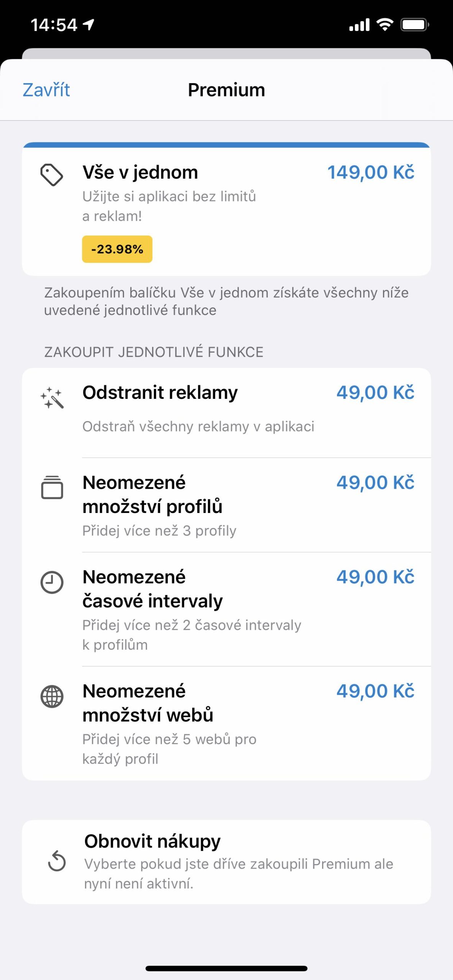Tap the restore arrow icon by Obnovit nákupy

[57, 861]
